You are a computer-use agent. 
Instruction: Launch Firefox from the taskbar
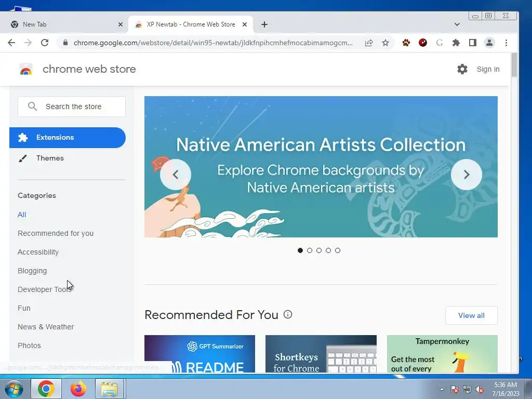tap(78, 389)
